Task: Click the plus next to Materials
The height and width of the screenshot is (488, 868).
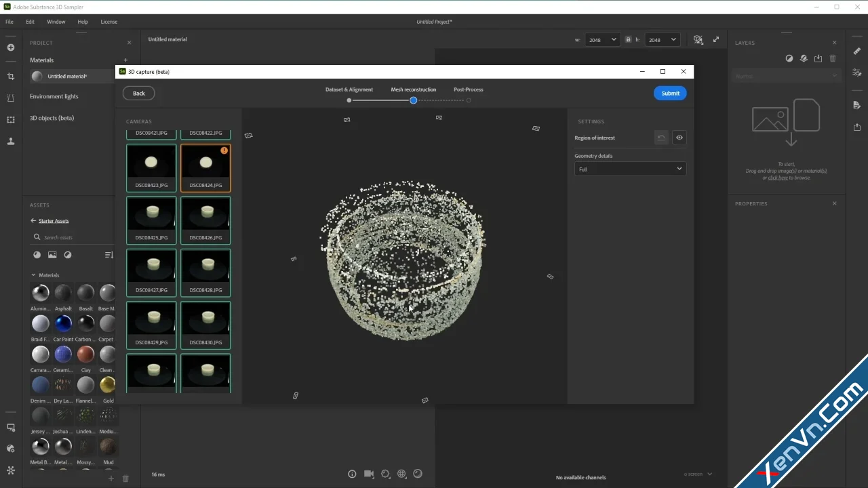Action: 125,60
